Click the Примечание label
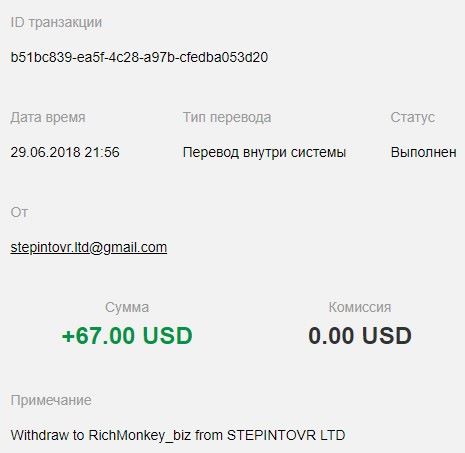 pyautogui.click(x=51, y=400)
